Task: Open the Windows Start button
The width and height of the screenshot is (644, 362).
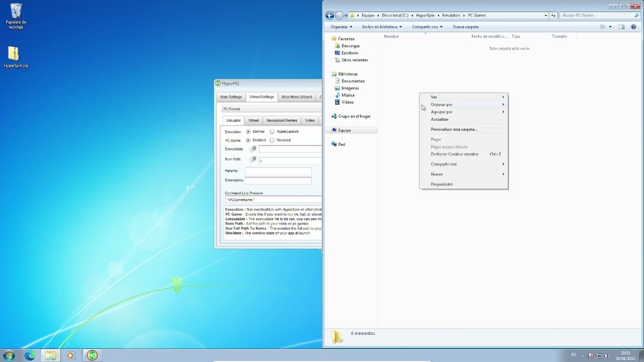Action: 9,355
